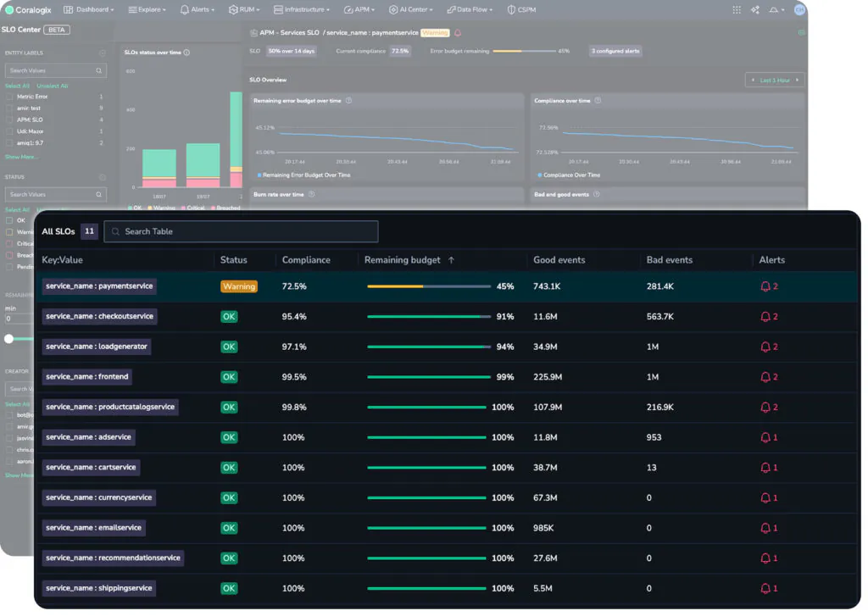Click Entity Labels Search Values field

55,71
